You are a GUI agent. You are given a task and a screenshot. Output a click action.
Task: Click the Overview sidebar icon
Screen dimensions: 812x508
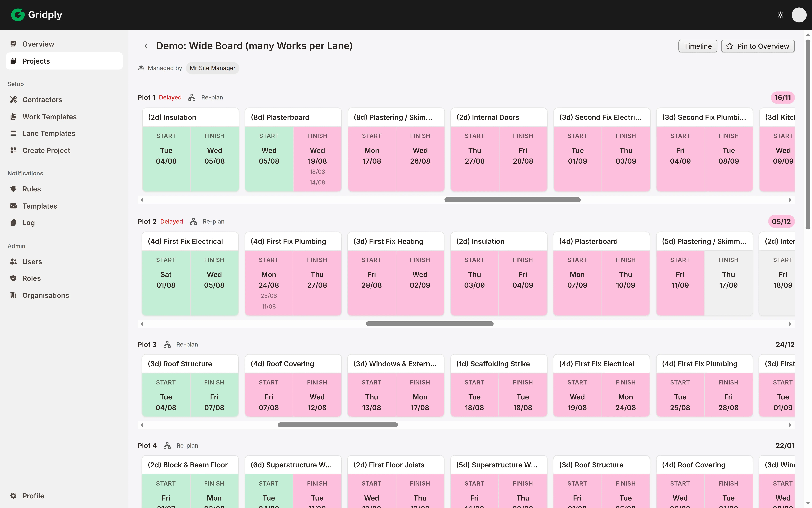click(13, 44)
